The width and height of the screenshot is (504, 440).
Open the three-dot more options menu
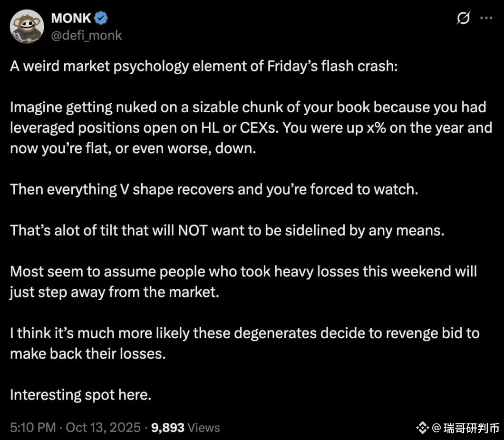(x=486, y=18)
